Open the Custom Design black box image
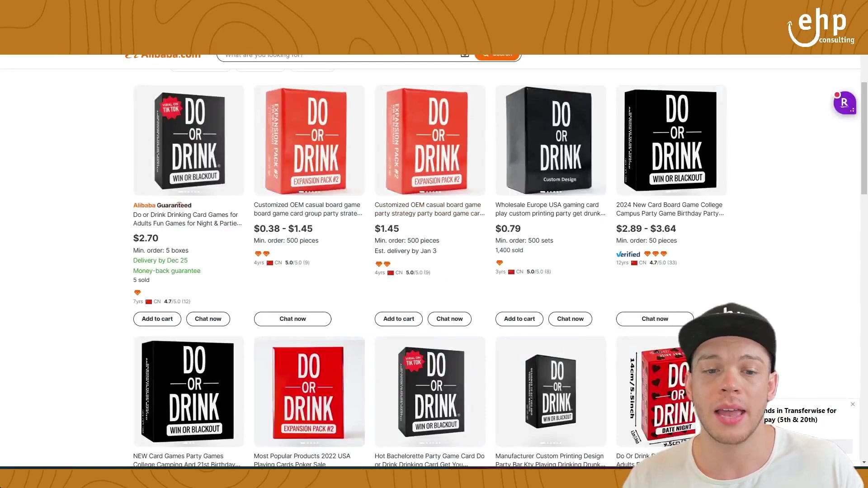Image resolution: width=868 pixels, height=488 pixels. (x=551, y=140)
